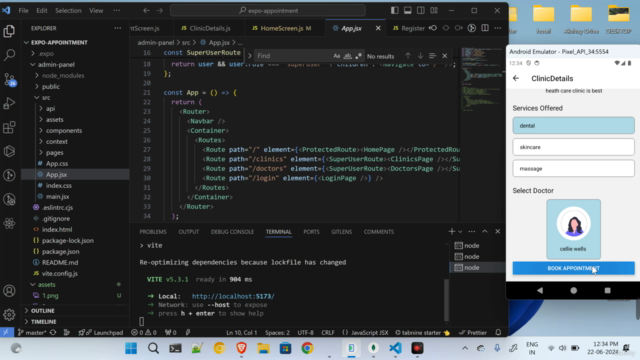Create a new terminal with plus icon

(x=451, y=232)
